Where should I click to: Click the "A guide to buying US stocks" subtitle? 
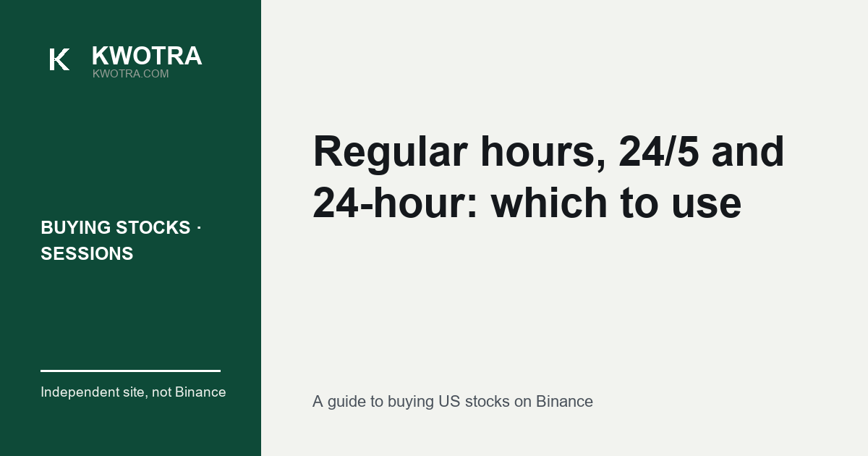click(x=411, y=402)
